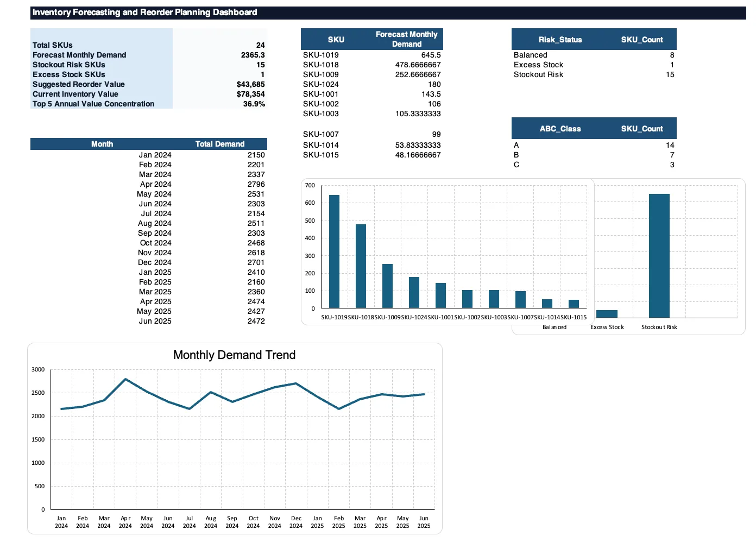The width and height of the screenshot is (756, 542).
Task: Select the Jan 2025 axis label in trend chart
Action: pyautogui.click(x=317, y=522)
